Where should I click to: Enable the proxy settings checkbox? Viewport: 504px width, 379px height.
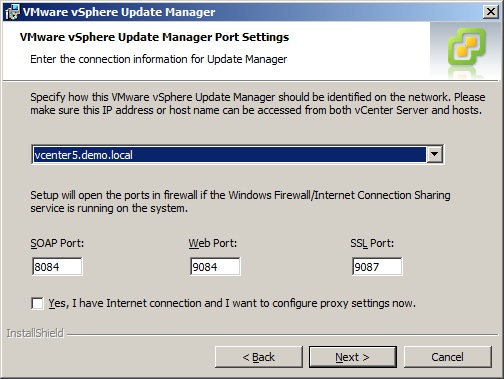[x=37, y=304]
